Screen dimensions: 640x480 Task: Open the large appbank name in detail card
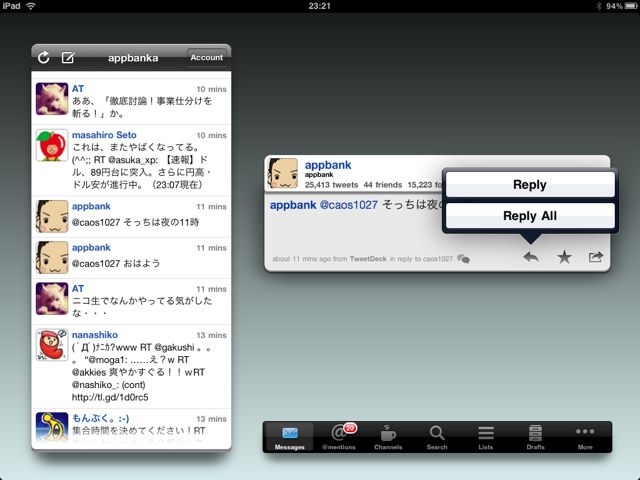coord(328,165)
